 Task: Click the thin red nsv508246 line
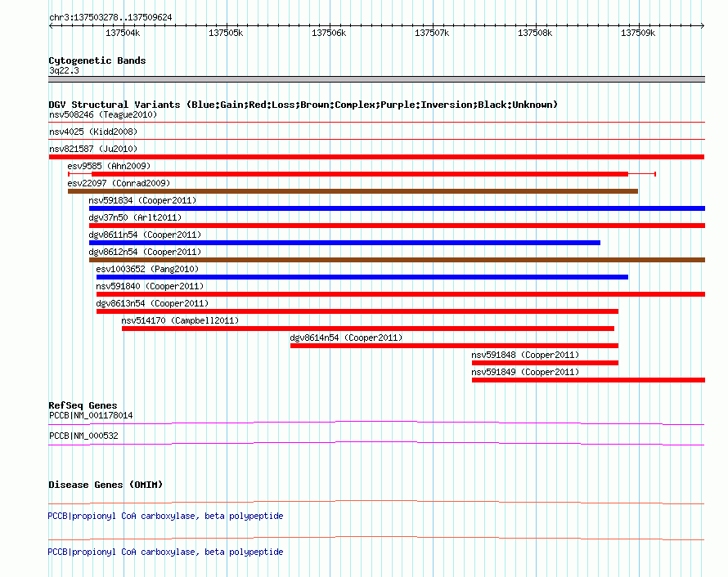[x=376, y=123]
